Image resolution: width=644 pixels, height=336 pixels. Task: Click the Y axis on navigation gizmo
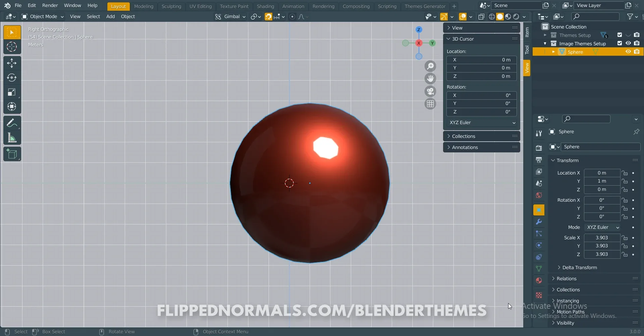pos(432,43)
